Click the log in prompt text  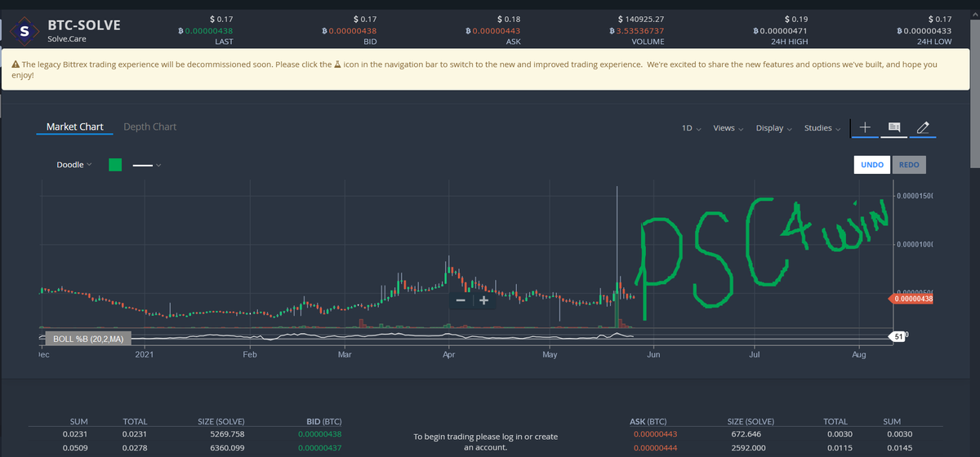(488, 441)
